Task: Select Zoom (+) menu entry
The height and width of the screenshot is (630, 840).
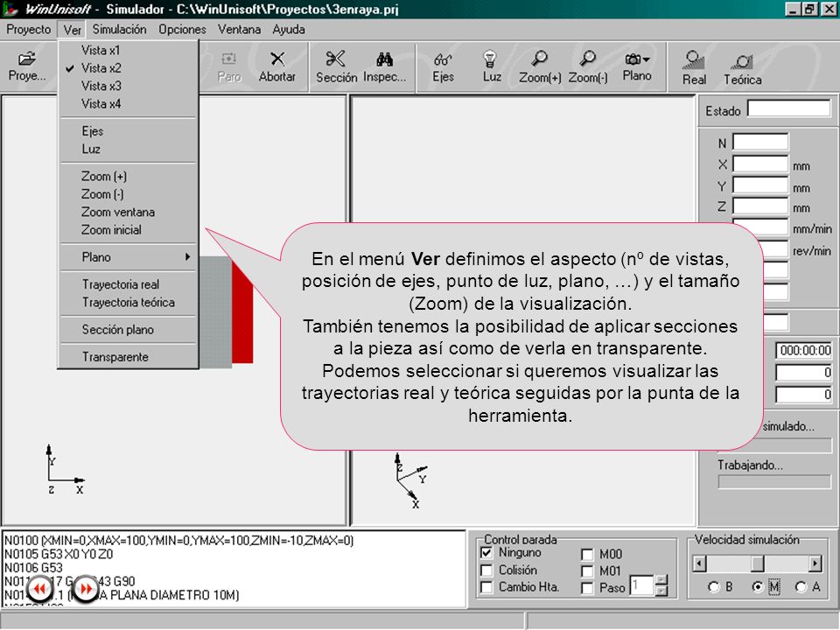Action: (x=128, y=176)
